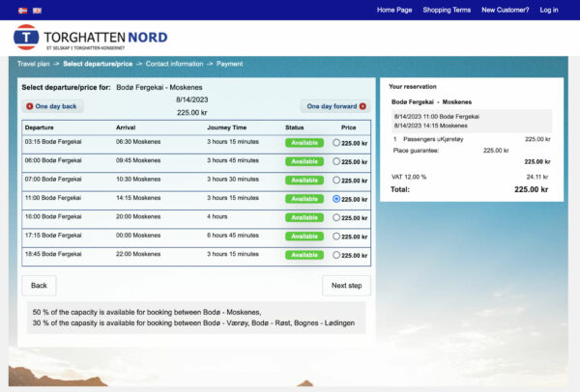Click Select departure/price breadcrumb step
The width and height of the screenshot is (580, 392).
98,64
